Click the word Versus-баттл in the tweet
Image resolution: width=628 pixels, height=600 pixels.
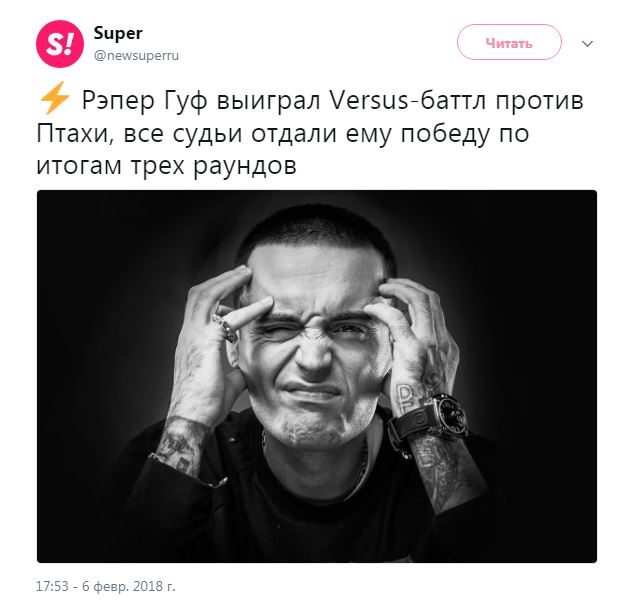click(x=408, y=101)
